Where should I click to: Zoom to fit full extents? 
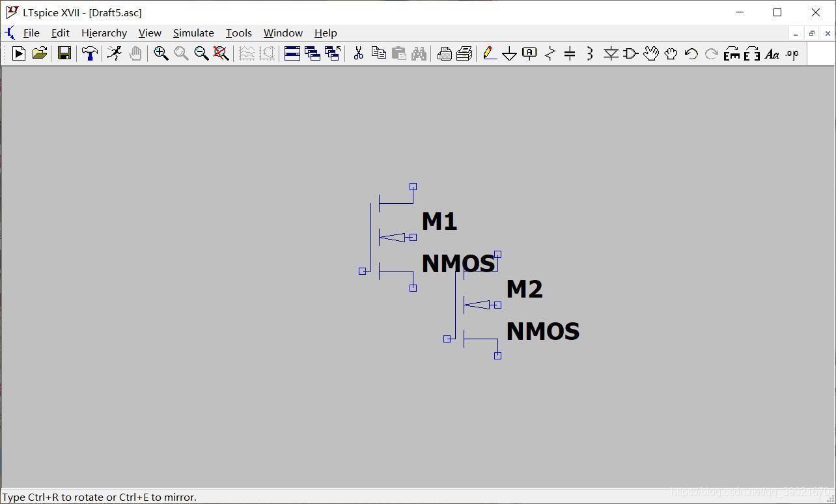tap(221, 53)
